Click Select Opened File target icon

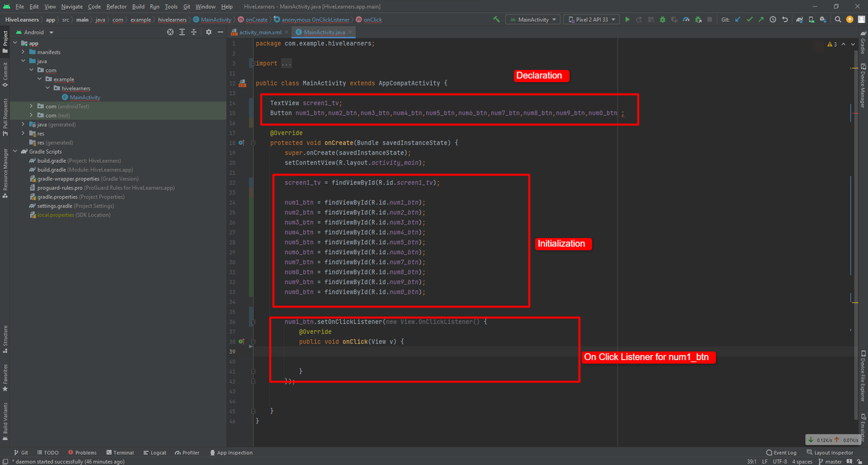(x=170, y=32)
